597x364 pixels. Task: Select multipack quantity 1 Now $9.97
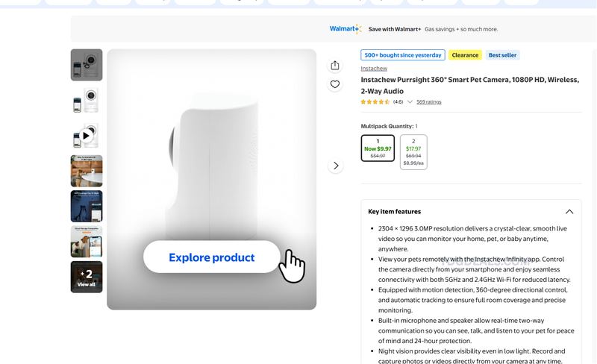[378, 148]
